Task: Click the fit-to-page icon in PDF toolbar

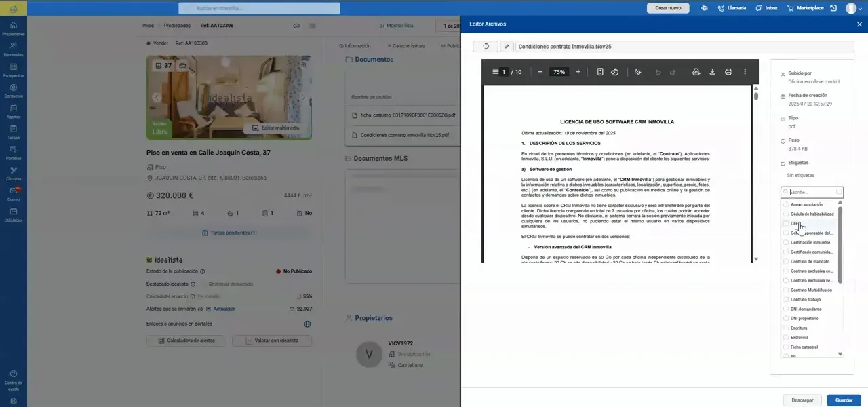Action: (600, 72)
